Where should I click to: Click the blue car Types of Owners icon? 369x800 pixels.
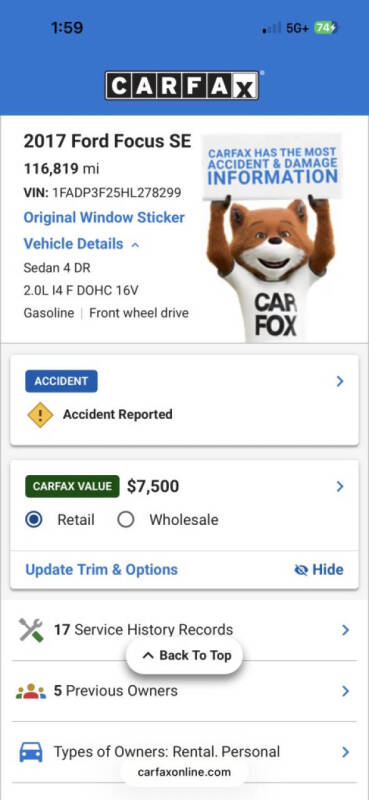pyautogui.click(x=31, y=752)
